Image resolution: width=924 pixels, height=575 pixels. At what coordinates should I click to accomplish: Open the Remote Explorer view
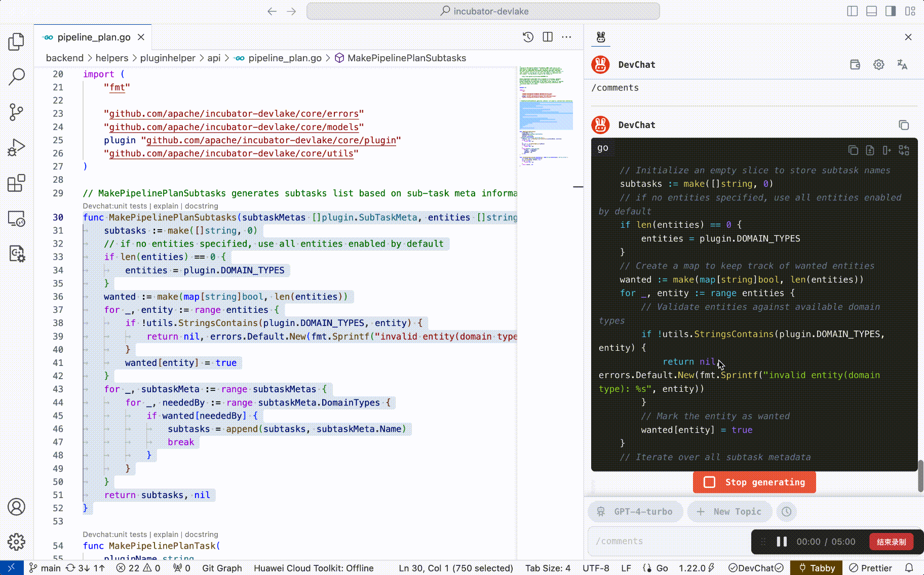[x=16, y=218]
